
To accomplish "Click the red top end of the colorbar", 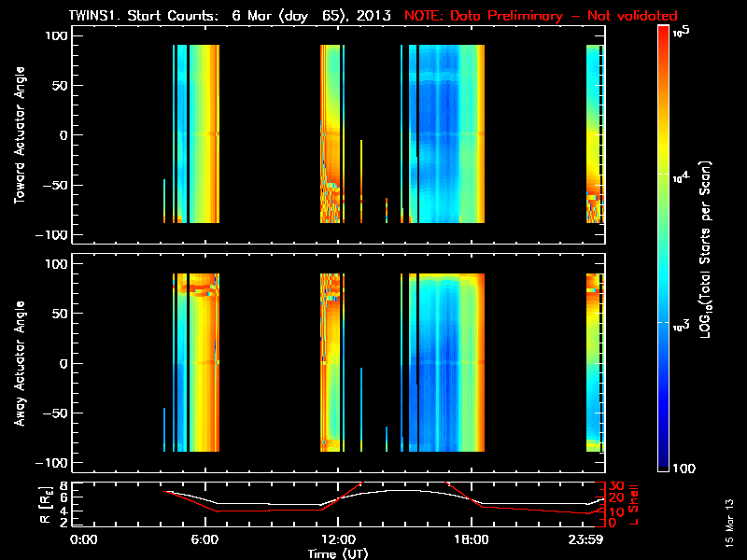I will pyautogui.click(x=664, y=31).
